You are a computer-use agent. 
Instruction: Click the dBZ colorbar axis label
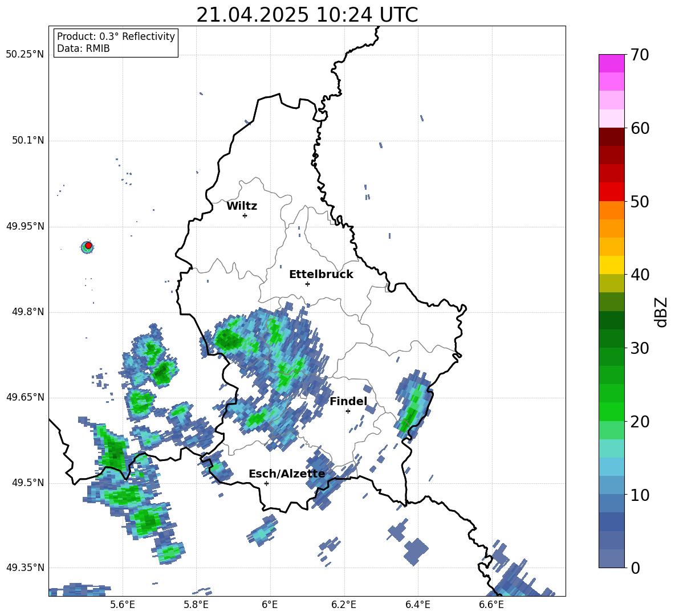pyautogui.click(x=661, y=312)
